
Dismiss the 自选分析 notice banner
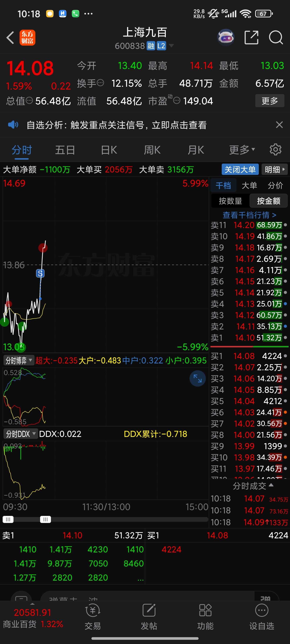[279, 125]
